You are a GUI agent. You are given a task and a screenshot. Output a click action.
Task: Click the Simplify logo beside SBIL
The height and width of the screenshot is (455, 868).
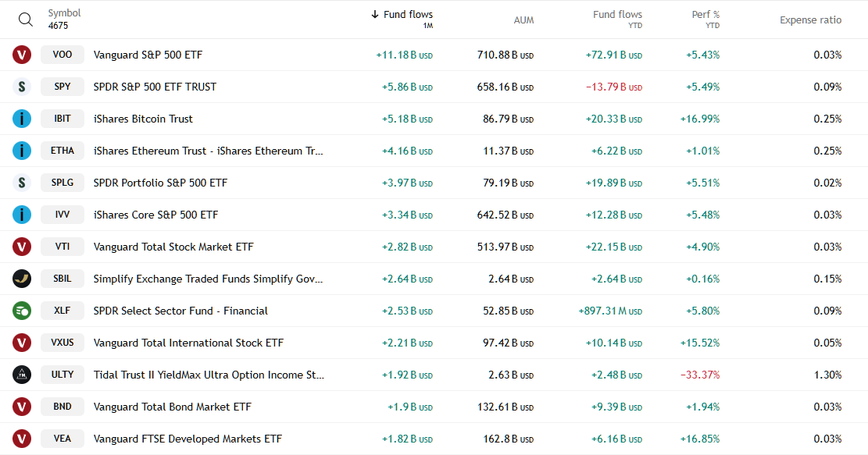pyautogui.click(x=21, y=279)
